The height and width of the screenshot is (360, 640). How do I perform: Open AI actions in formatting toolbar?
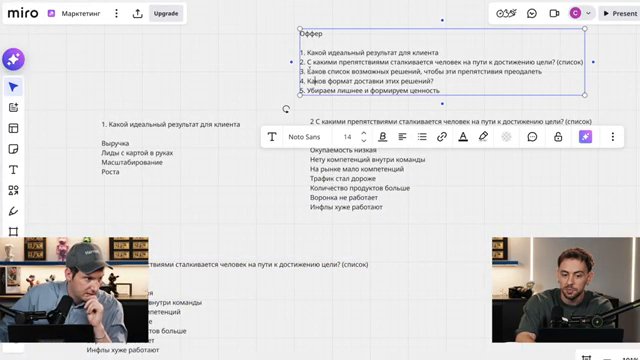[585, 137]
